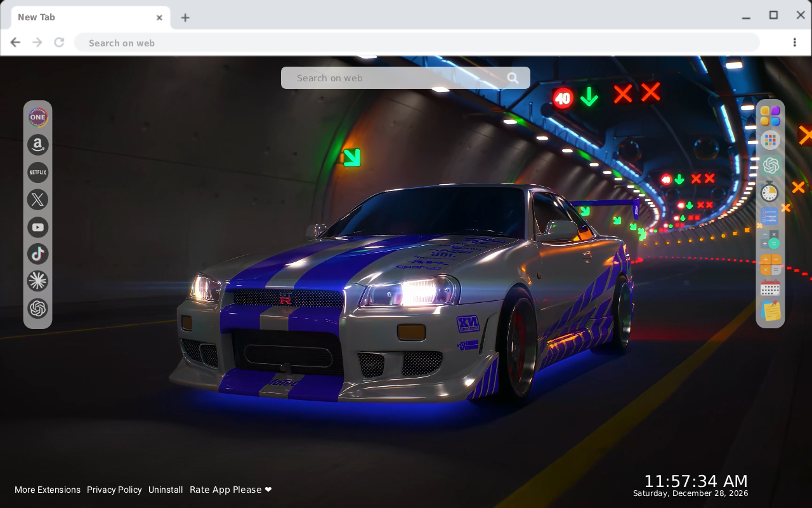Click the 11:57:34 AM clock display
Screen dimensions: 812x508
coord(696,481)
